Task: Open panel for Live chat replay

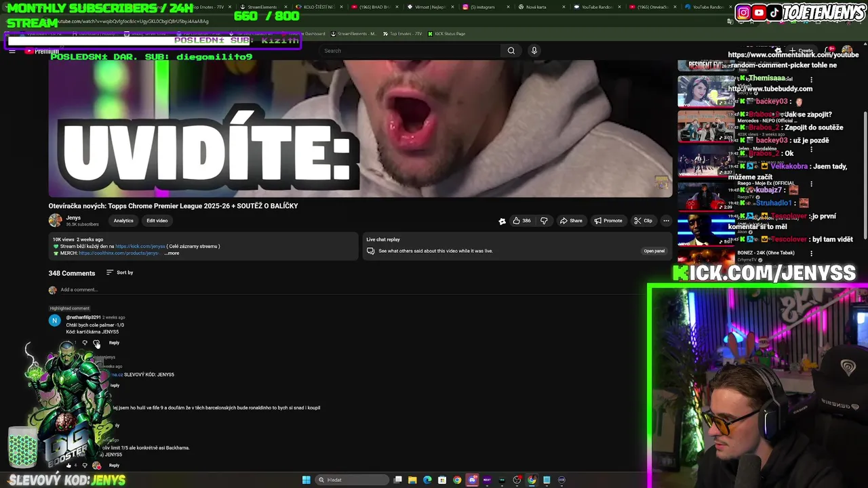Action: pos(654,251)
